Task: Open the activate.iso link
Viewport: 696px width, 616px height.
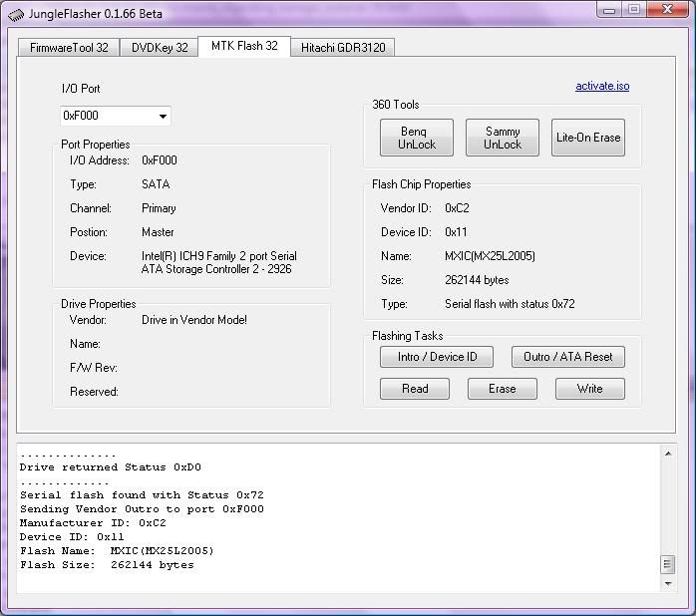Action: click(x=602, y=87)
